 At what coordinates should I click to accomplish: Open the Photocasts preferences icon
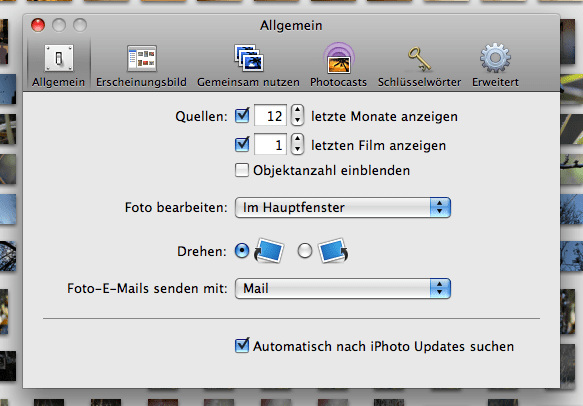coord(338,58)
